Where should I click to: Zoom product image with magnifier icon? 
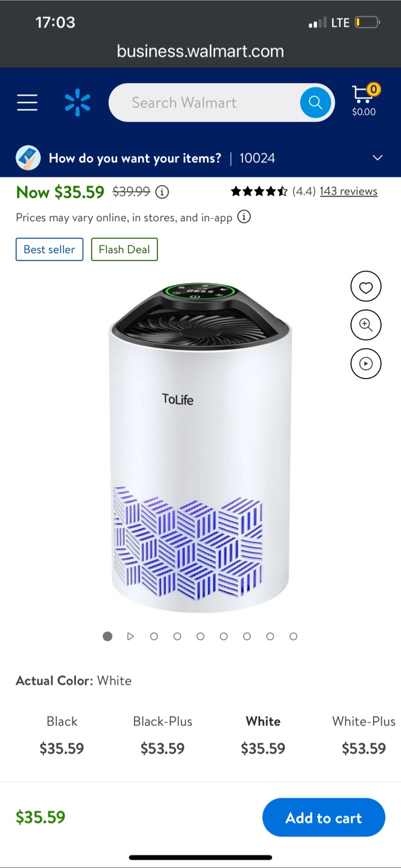[366, 325]
